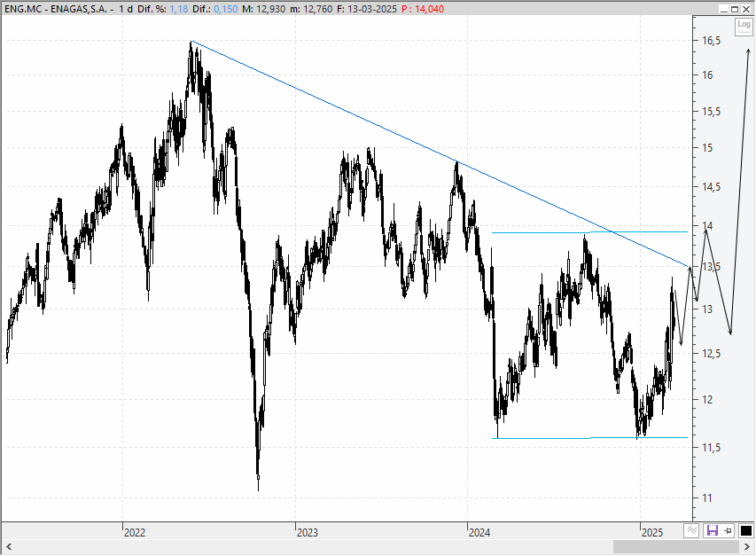Image resolution: width=756 pixels, height=556 pixels.
Task: Open the black color swatch
Action: [746, 531]
